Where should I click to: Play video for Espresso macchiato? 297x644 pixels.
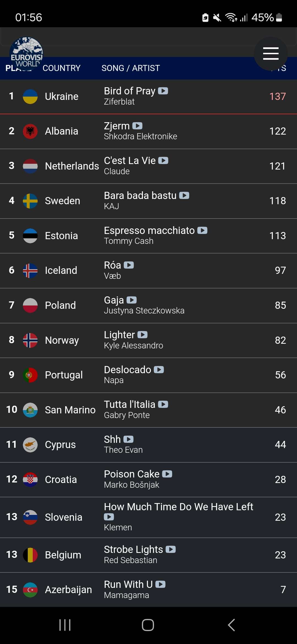(202, 230)
